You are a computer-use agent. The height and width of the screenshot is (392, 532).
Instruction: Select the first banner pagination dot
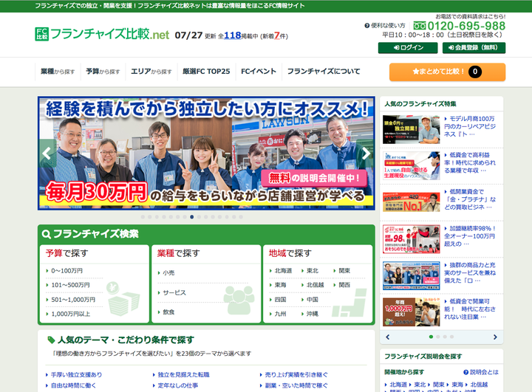pyautogui.click(x=143, y=217)
